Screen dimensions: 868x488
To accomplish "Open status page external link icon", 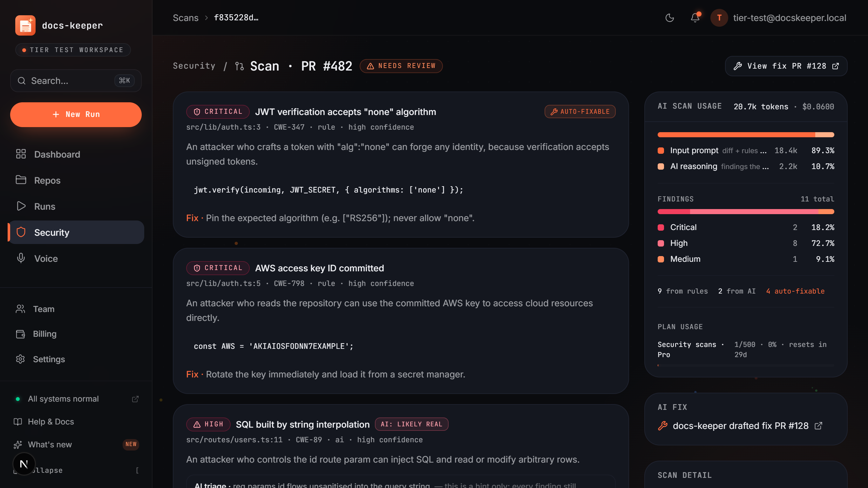I will point(135,399).
